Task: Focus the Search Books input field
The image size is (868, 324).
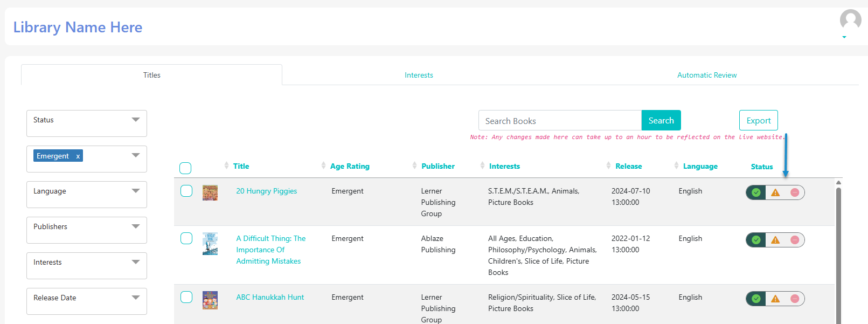Action: tap(560, 120)
